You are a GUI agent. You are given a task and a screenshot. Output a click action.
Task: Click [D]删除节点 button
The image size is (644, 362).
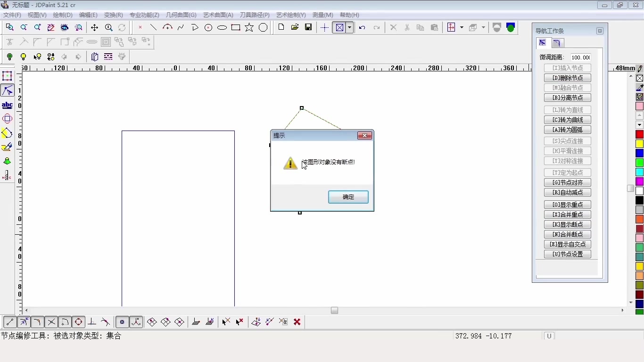568,78
